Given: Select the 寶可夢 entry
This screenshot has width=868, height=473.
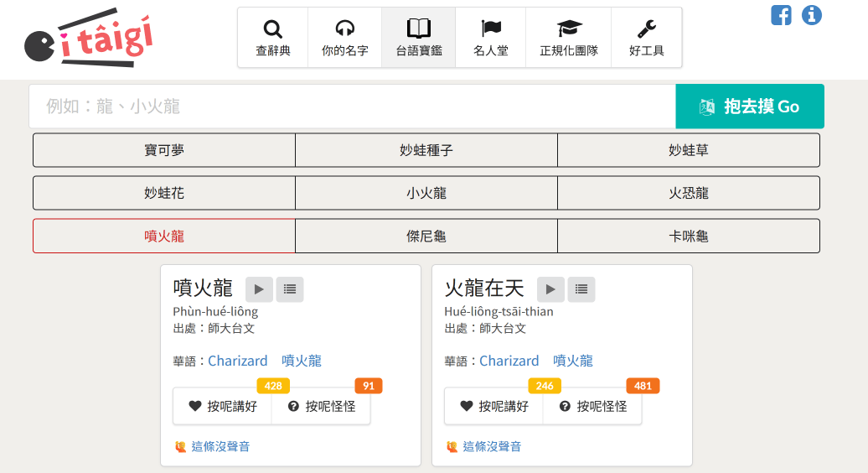Looking at the screenshot, I should (164, 150).
